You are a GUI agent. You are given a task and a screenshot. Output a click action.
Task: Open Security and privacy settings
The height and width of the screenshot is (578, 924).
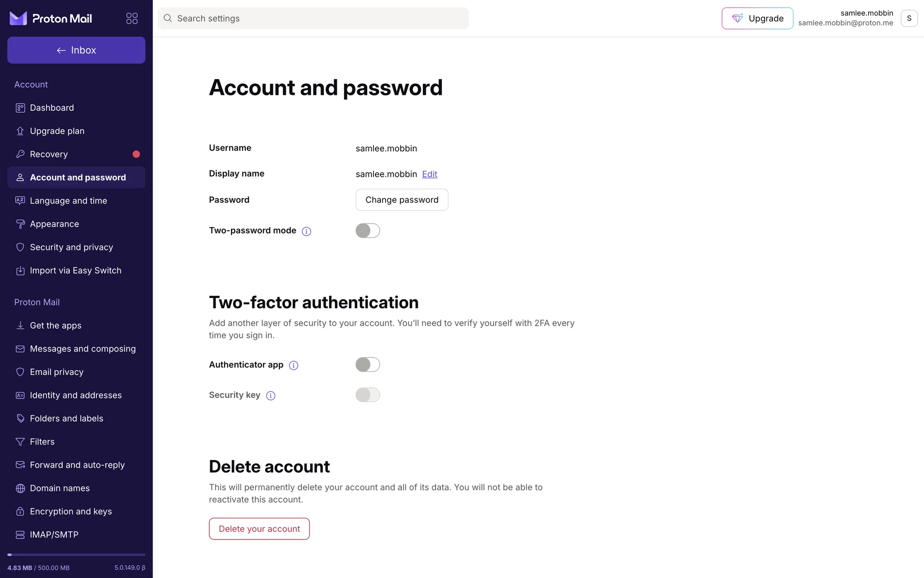71,247
